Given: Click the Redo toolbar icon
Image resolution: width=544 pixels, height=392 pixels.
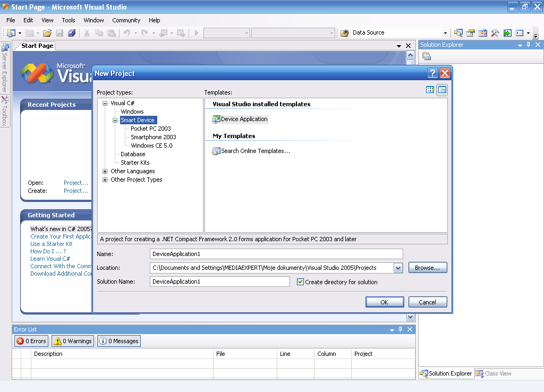Looking at the screenshot, I should coord(145,33).
